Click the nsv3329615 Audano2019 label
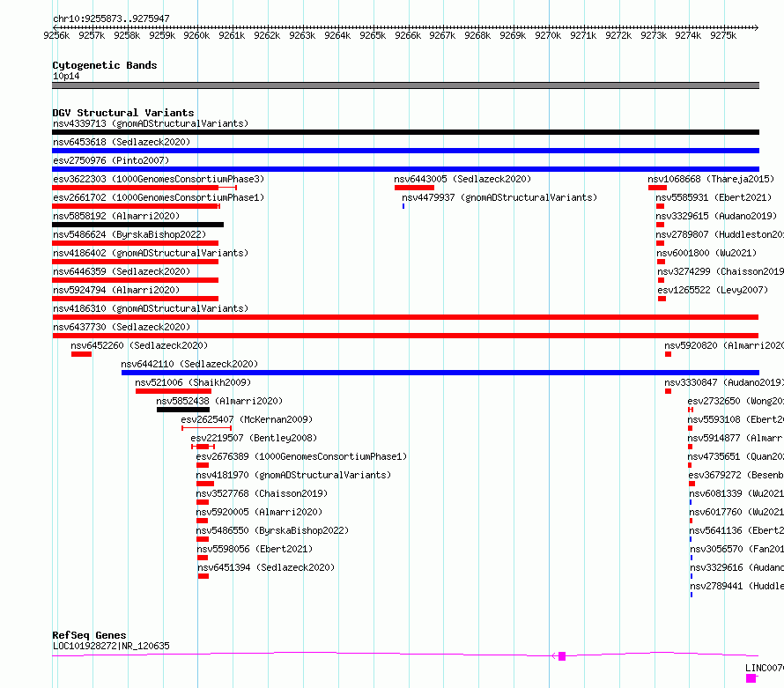This screenshot has height=688, width=784. (x=716, y=216)
